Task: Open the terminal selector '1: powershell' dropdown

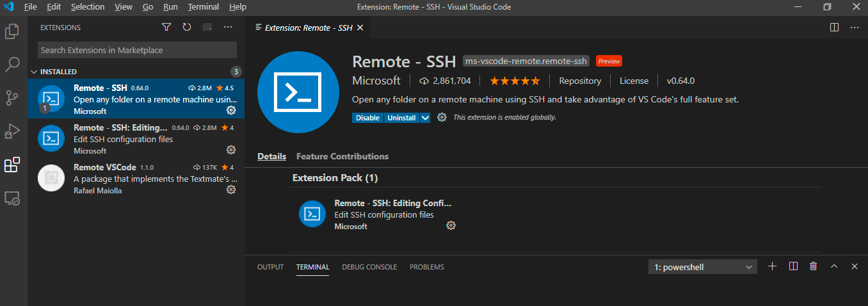Action: tap(702, 267)
